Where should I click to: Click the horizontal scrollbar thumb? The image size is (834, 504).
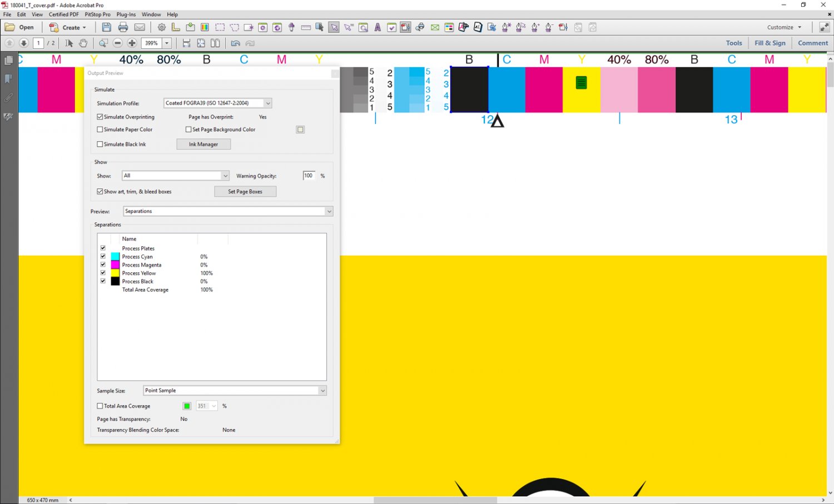[x=435, y=500]
